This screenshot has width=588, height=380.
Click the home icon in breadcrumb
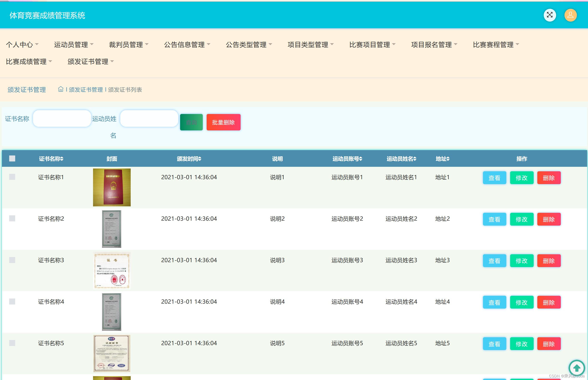(61, 89)
